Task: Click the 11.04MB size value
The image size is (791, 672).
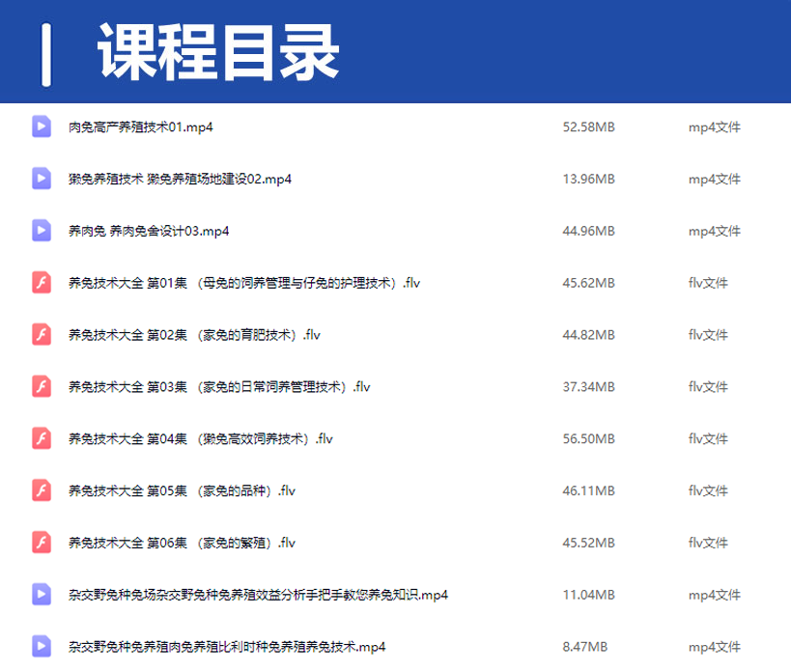Action: pyautogui.click(x=589, y=595)
